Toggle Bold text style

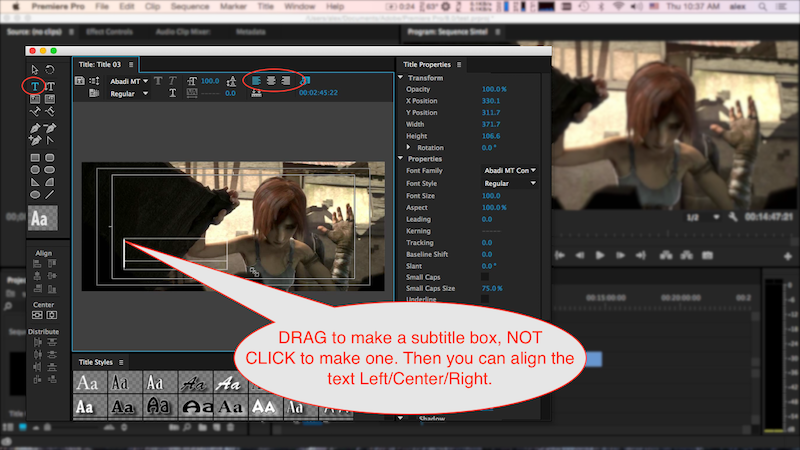point(158,81)
